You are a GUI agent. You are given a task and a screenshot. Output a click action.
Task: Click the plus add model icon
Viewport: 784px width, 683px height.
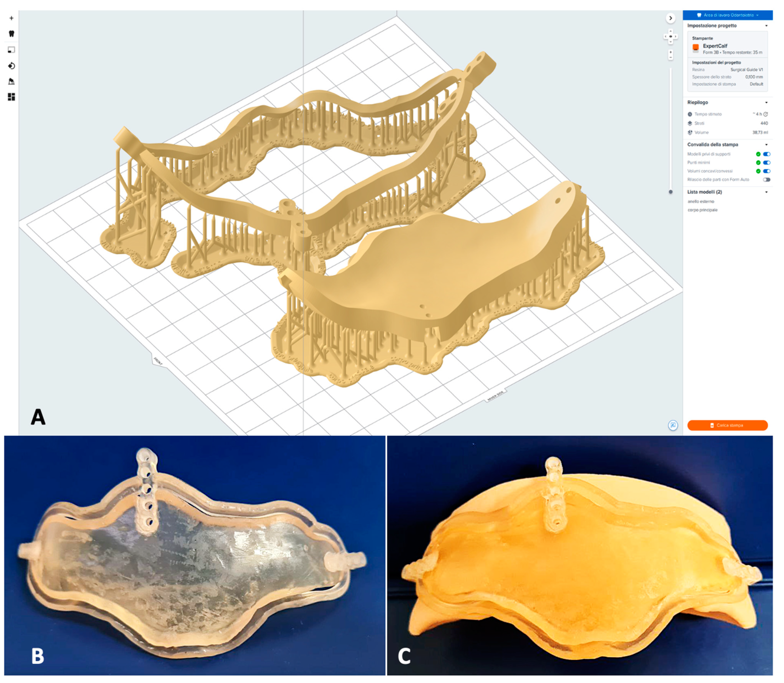[12, 18]
